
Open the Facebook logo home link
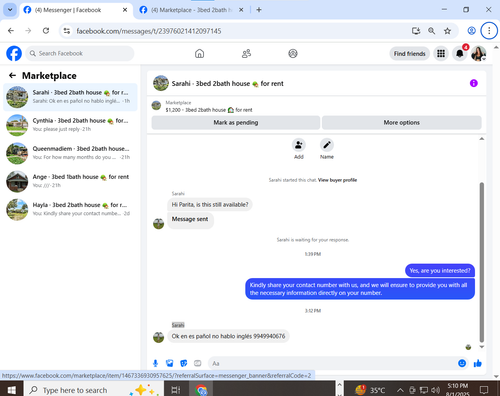(x=14, y=54)
